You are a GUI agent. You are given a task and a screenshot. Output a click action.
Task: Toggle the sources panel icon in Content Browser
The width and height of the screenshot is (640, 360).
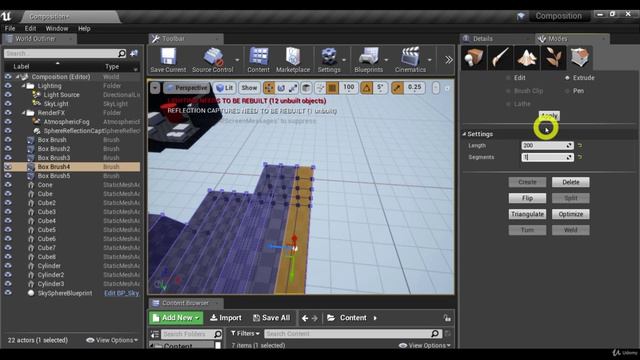(x=154, y=334)
